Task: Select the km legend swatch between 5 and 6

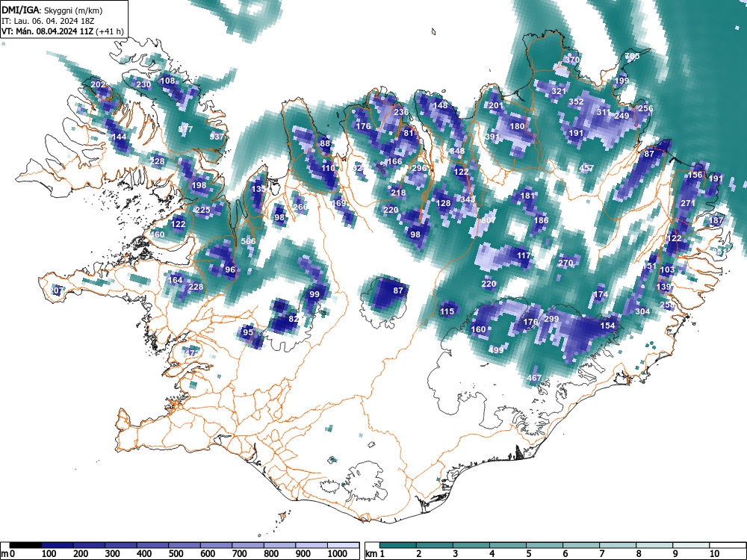Action: [545, 545]
